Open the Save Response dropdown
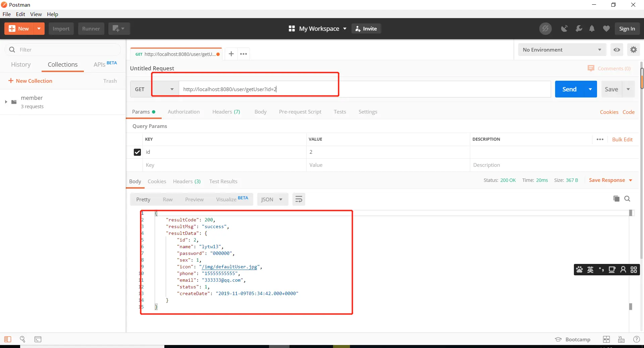 [610, 180]
